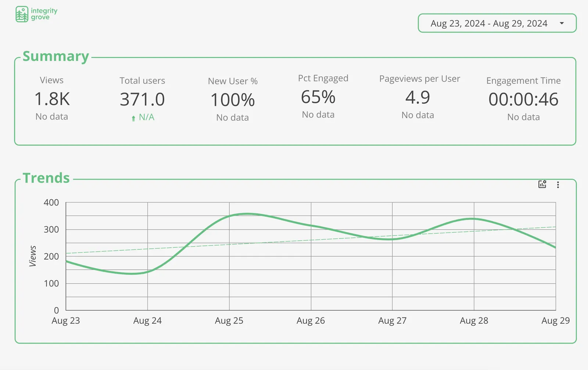Screen dimensions: 588x370
Task: Click the Pct Engaged label
Action: point(323,78)
